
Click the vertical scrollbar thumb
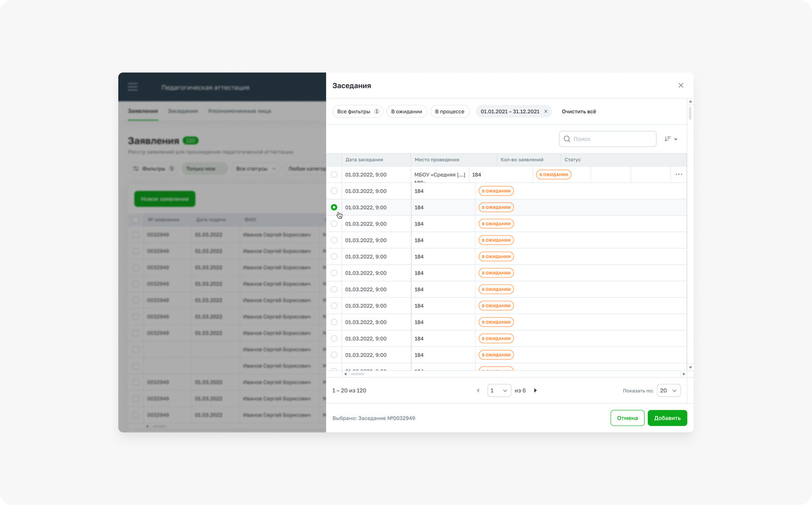tap(690, 113)
